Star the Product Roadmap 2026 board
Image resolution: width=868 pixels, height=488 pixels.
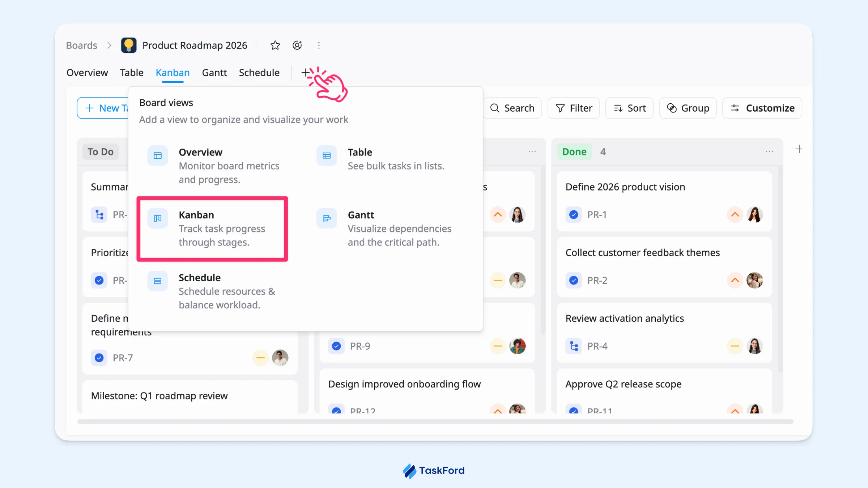click(275, 45)
